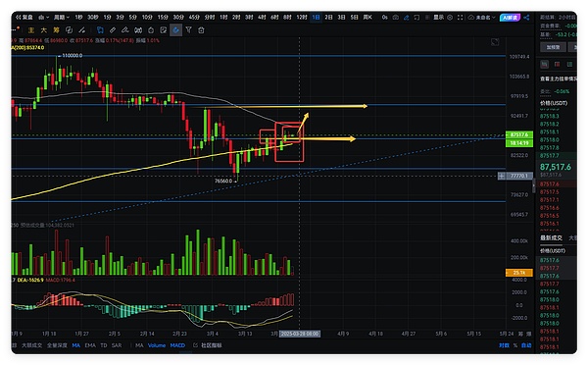588x365 pixels.
Task: Toggle the EMA indicator
Action: pos(90,345)
